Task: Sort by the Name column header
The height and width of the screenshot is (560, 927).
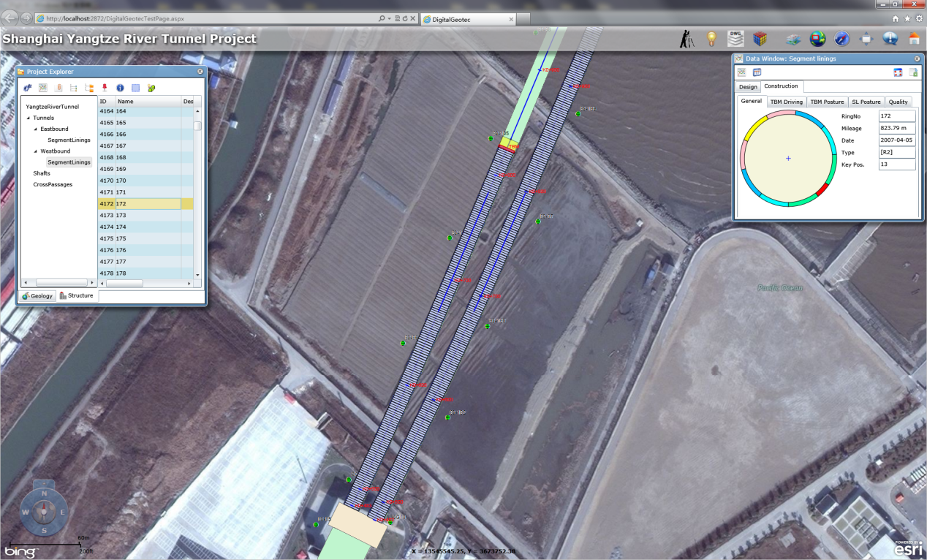Action: coord(148,101)
